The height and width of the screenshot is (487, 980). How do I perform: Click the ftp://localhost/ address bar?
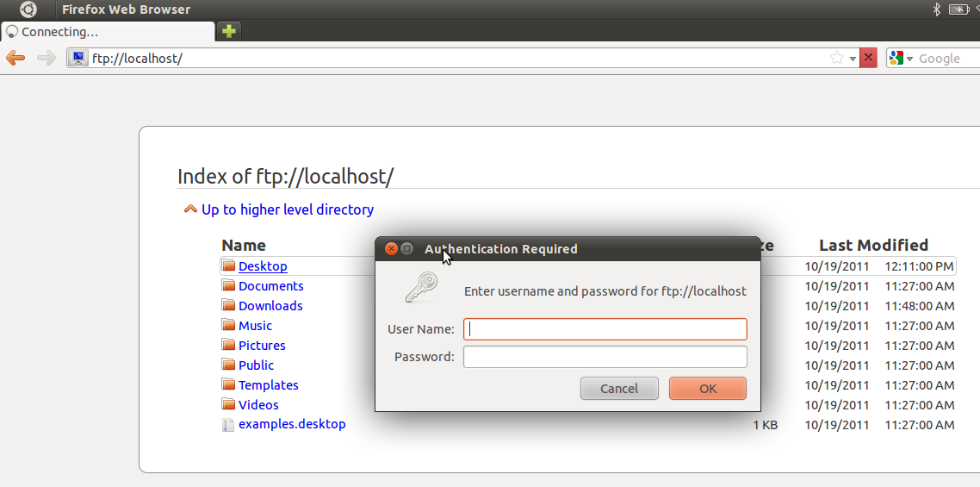tap(456, 59)
